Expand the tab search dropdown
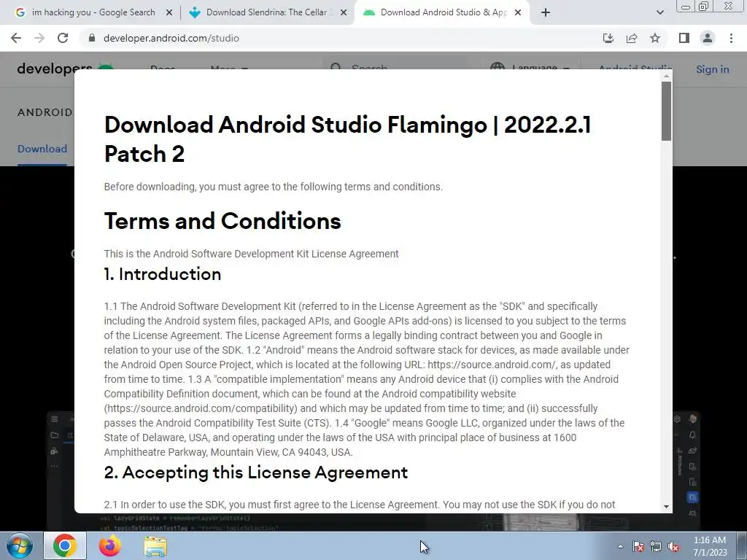 tap(659, 13)
